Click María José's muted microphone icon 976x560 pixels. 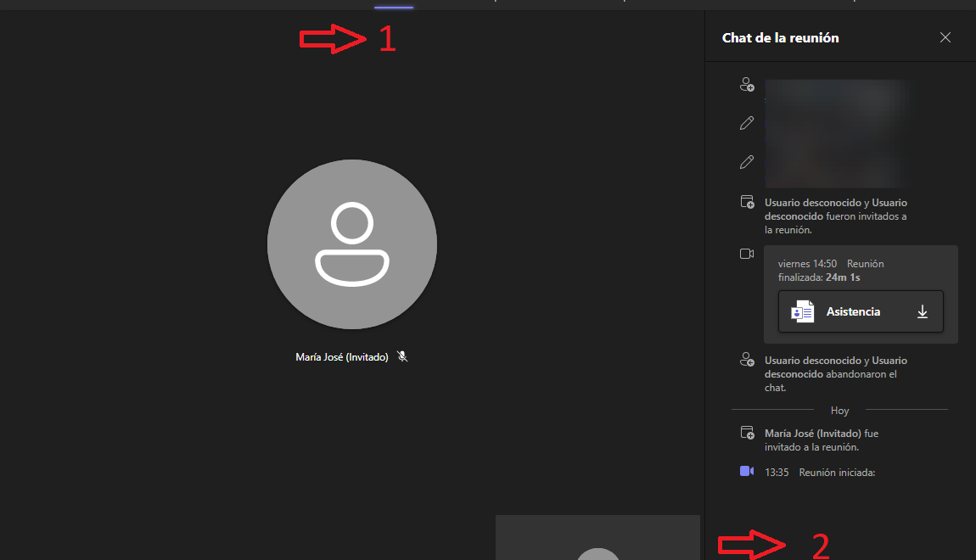(x=403, y=356)
